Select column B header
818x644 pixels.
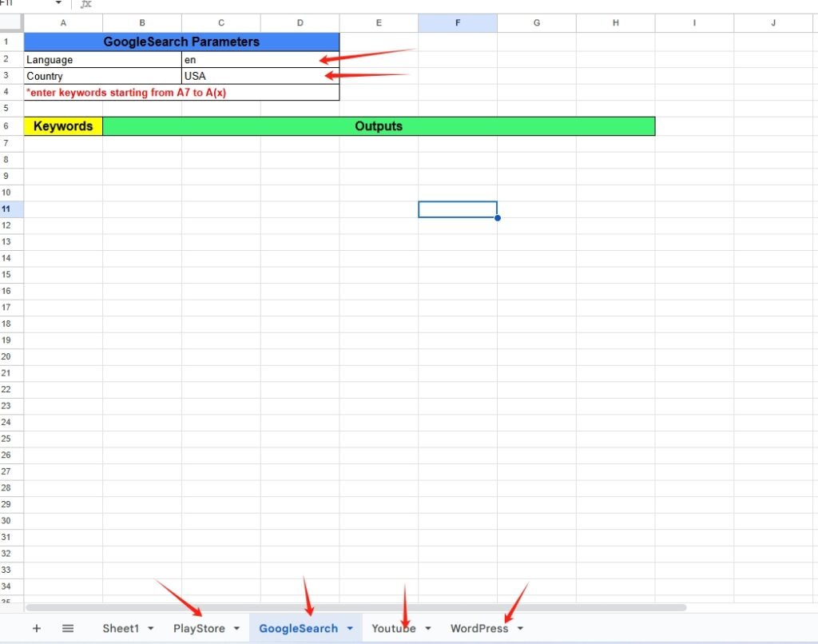tap(142, 23)
